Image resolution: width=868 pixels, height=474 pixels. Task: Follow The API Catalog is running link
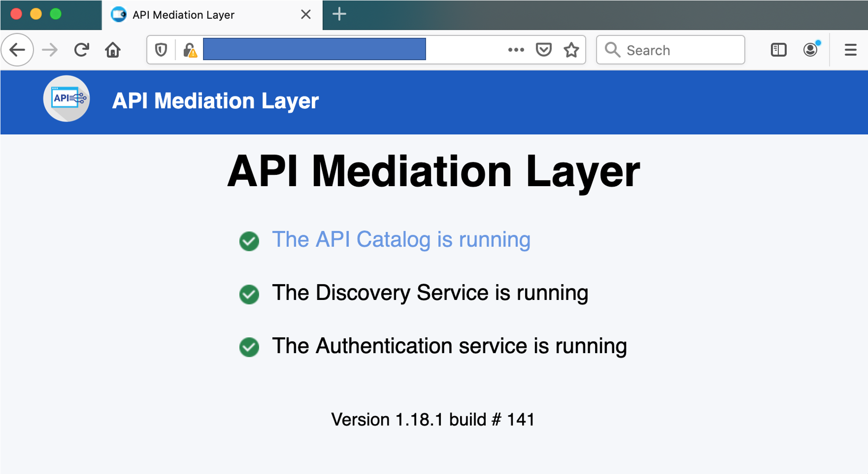(401, 239)
